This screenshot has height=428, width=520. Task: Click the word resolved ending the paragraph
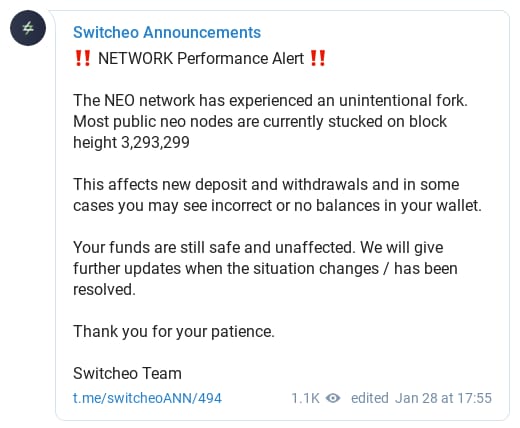pos(104,289)
